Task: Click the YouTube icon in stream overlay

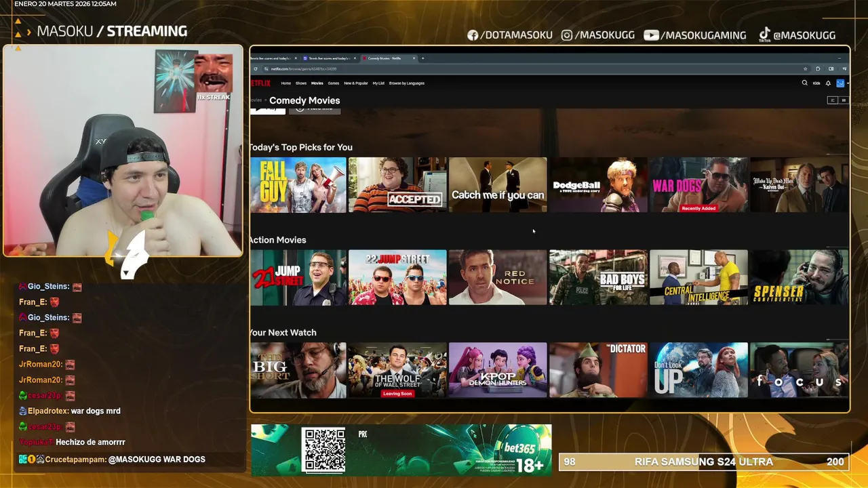Action: (651, 35)
